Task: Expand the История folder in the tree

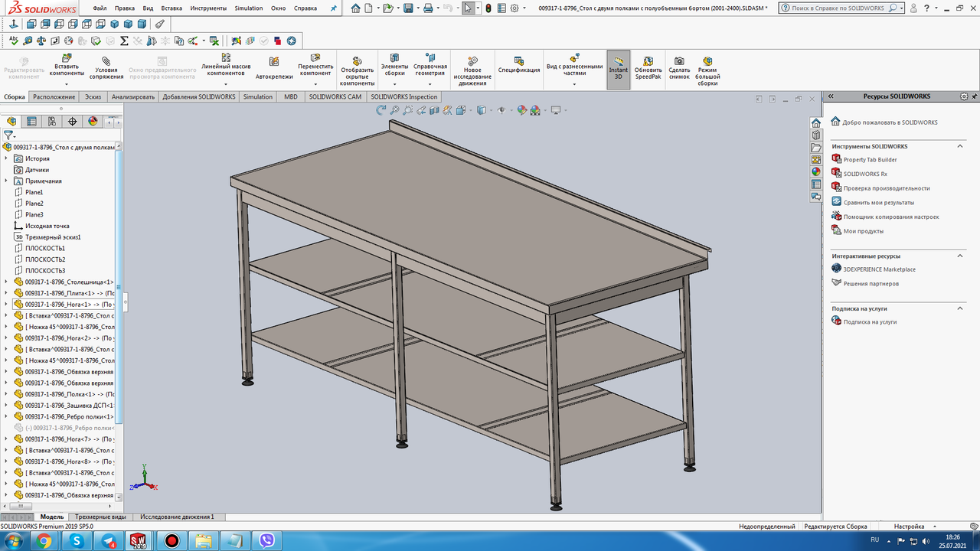Action: (x=6, y=158)
